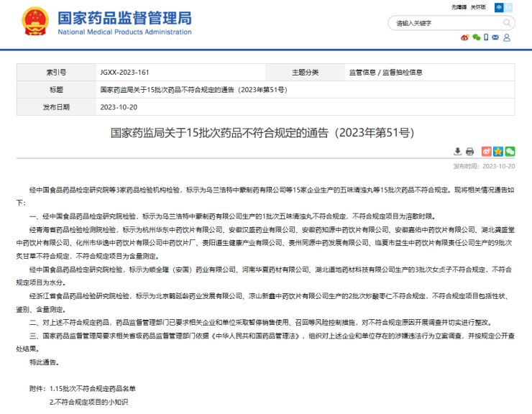
Task: Share article to Weibo red button
Action: (x=486, y=152)
